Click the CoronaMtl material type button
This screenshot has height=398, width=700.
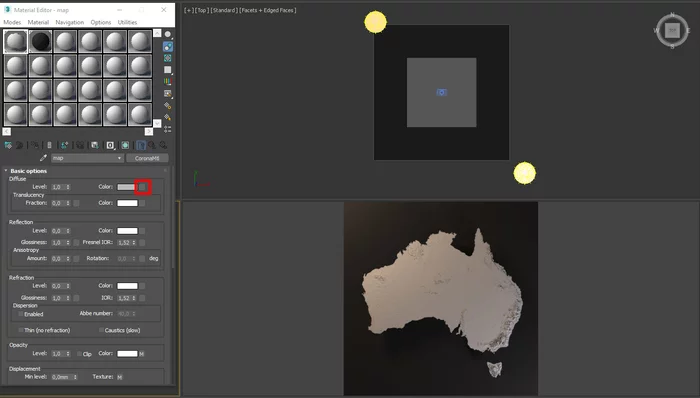147,158
